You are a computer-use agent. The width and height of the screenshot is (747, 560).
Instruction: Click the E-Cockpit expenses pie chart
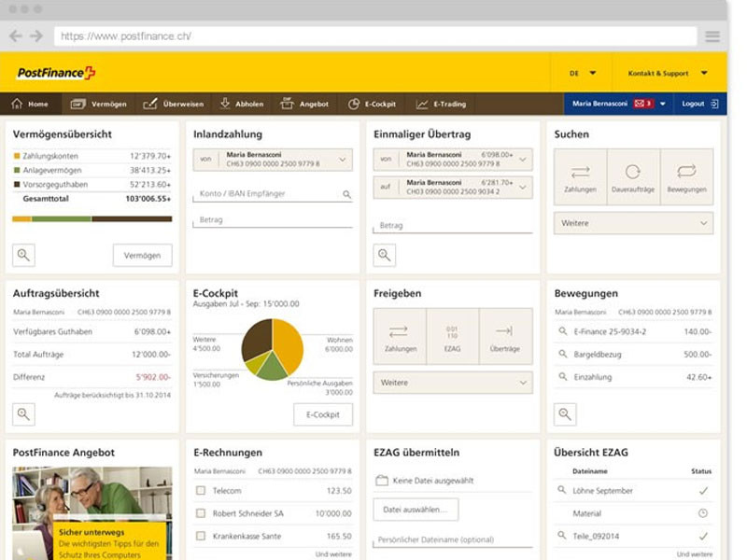273,349
